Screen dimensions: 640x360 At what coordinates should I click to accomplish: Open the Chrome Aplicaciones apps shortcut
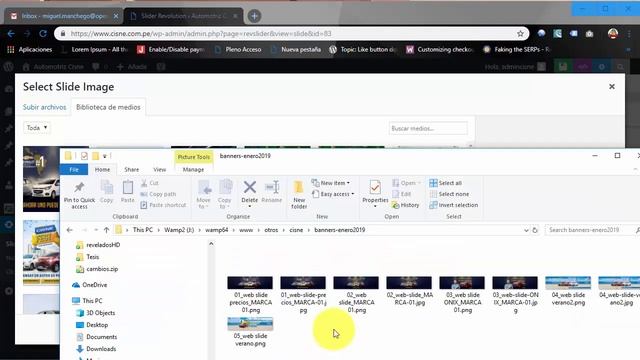tap(29, 49)
